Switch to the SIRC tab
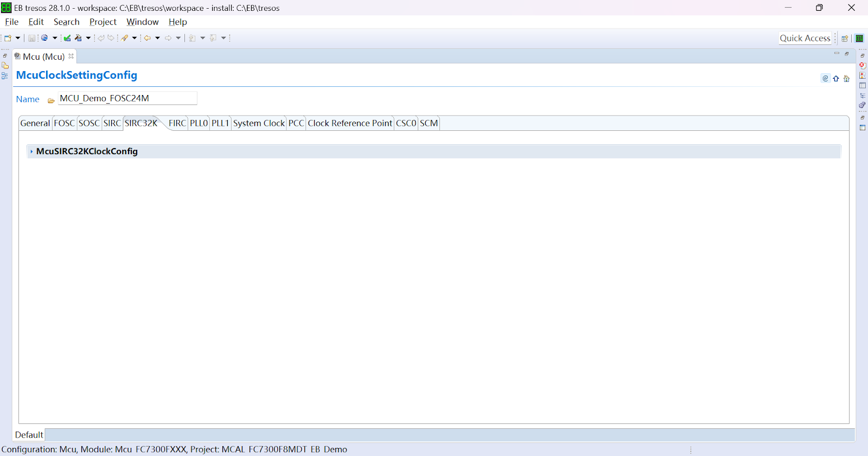The image size is (868, 456). coord(112,123)
